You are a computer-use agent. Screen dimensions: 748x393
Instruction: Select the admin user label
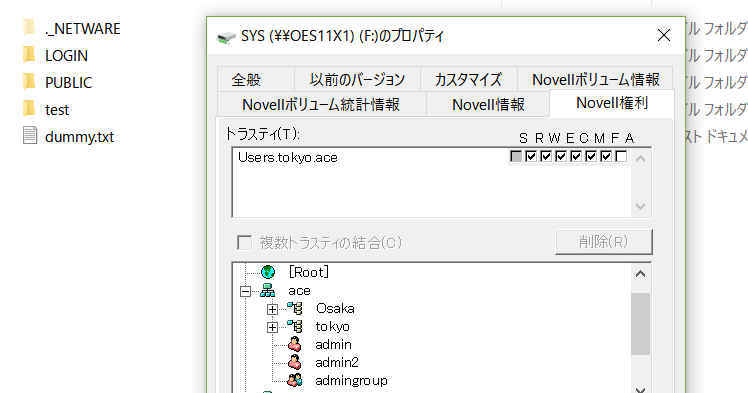tap(333, 344)
